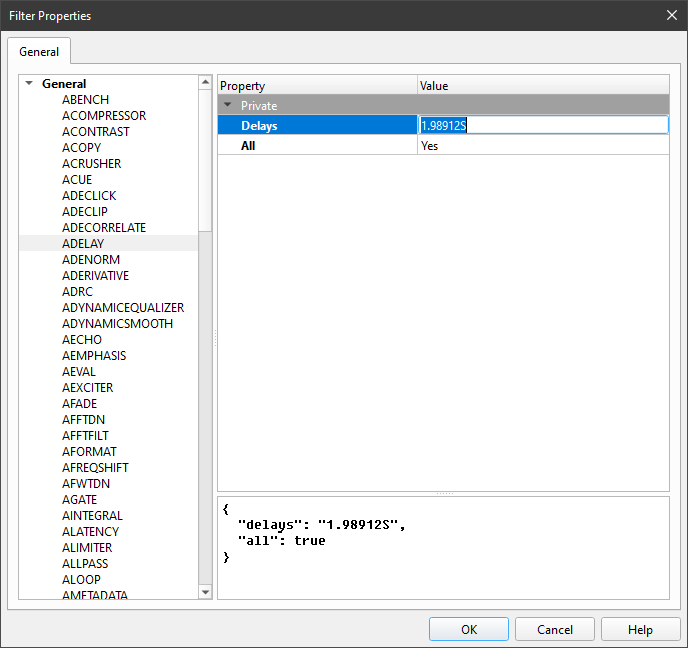This screenshot has width=688, height=648.
Task: Collapse the Private property group
Action: coord(228,105)
